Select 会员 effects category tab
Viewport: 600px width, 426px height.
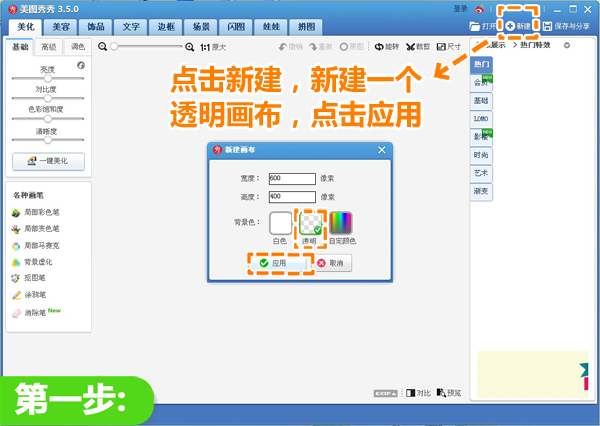click(481, 83)
